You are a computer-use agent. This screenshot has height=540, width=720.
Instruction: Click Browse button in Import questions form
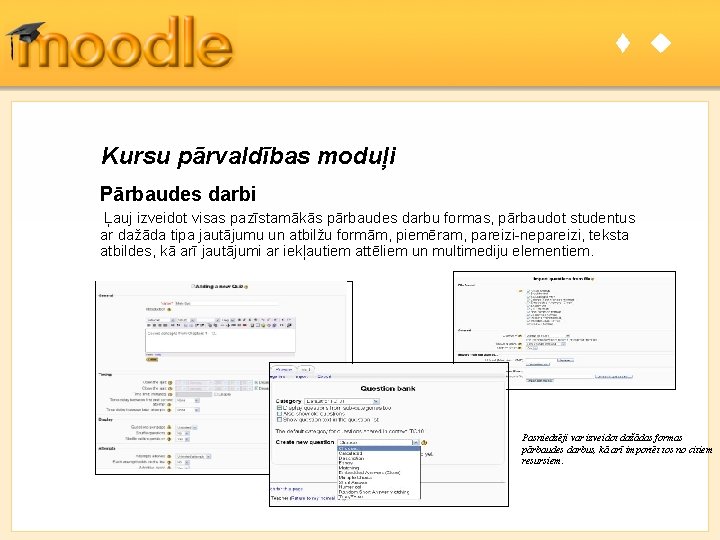566,360
